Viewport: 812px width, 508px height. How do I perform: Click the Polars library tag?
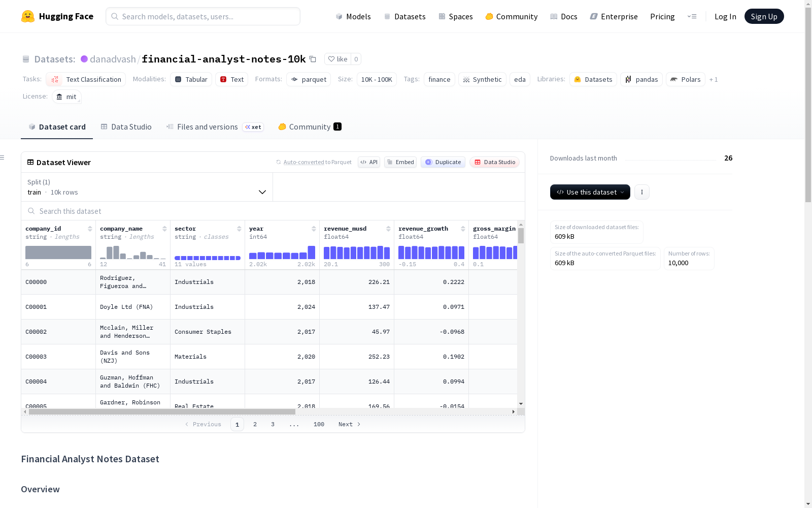pyautogui.click(x=686, y=79)
